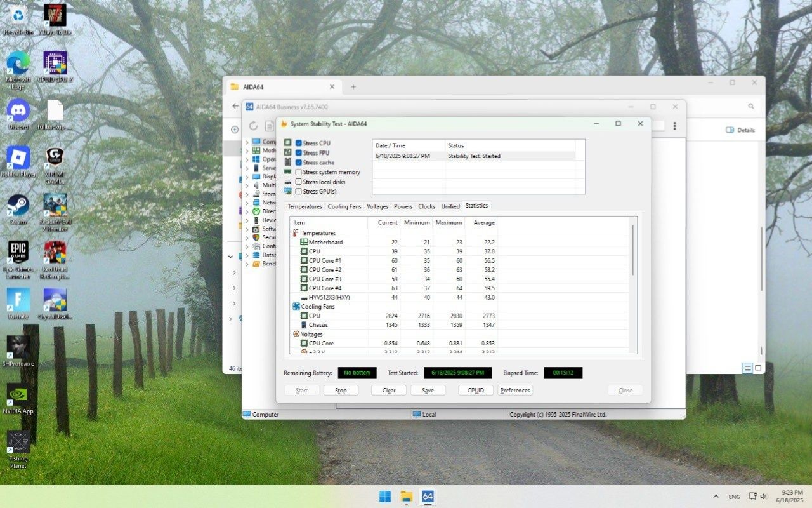Open the Discord desktop shortcut
The width and height of the screenshot is (812, 508).
pos(18,114)
